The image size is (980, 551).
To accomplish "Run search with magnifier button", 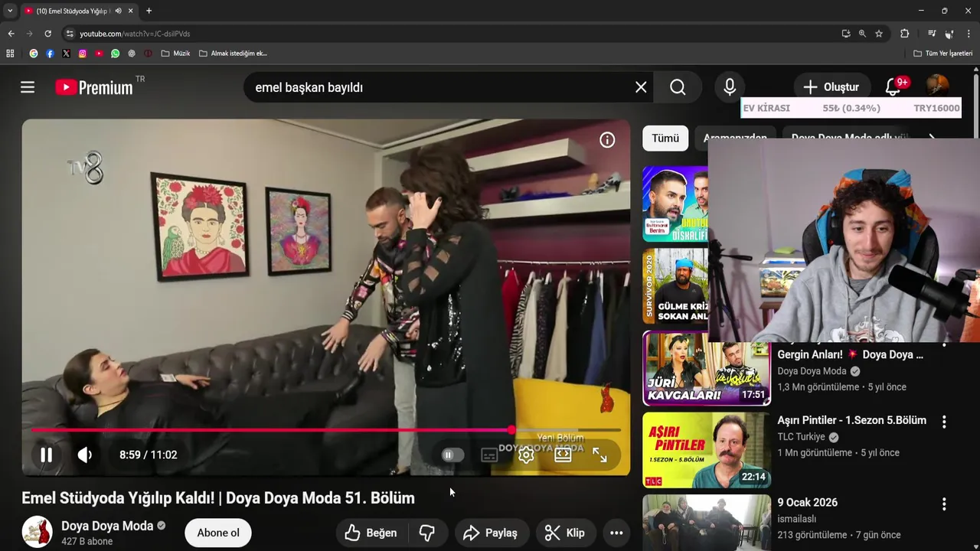I will coord(678,87).
